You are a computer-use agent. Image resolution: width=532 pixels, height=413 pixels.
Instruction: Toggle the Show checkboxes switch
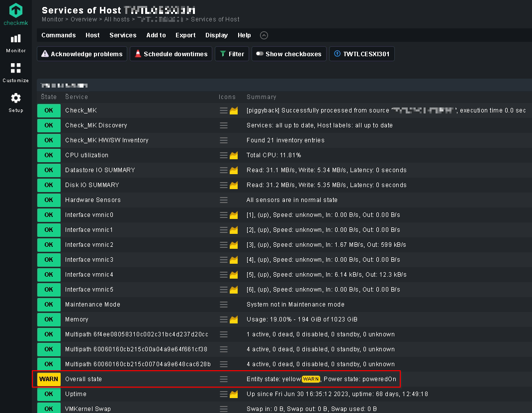tap(289, 54)
